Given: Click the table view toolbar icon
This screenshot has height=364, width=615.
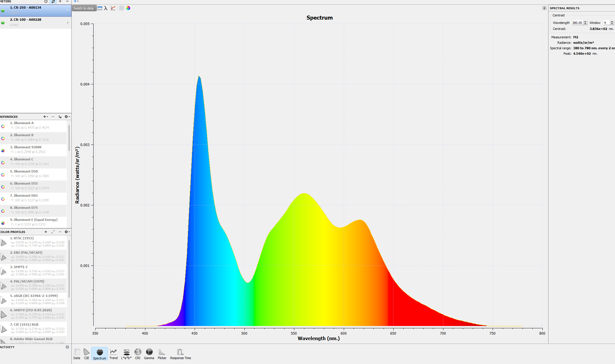Looking at the screenshot, I should 100,8.
